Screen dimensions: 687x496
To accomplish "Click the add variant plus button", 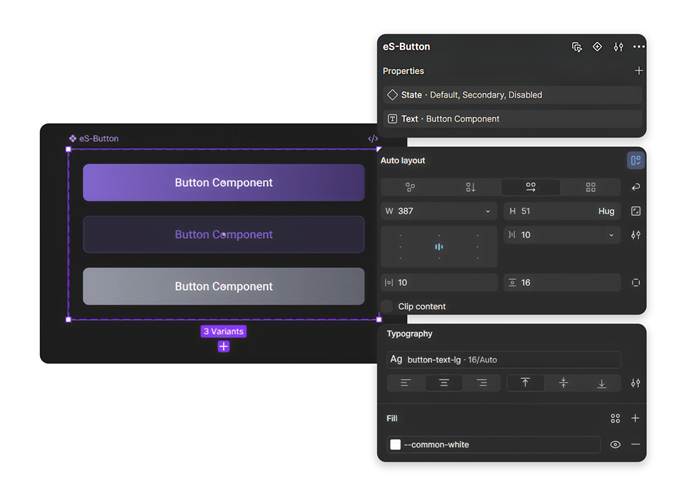I will pos(223,346).
